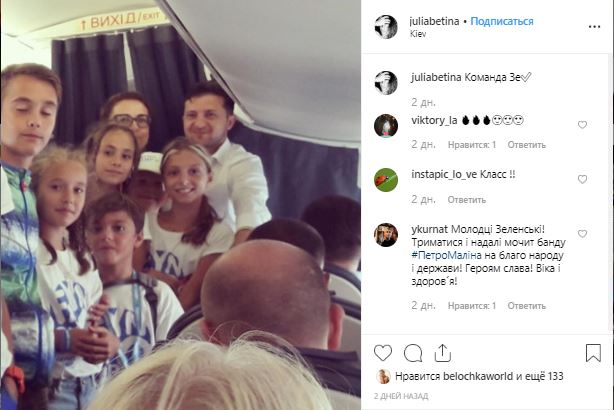Click the airplane photo of the post
The image size is (614, 410).
[181, 205]
